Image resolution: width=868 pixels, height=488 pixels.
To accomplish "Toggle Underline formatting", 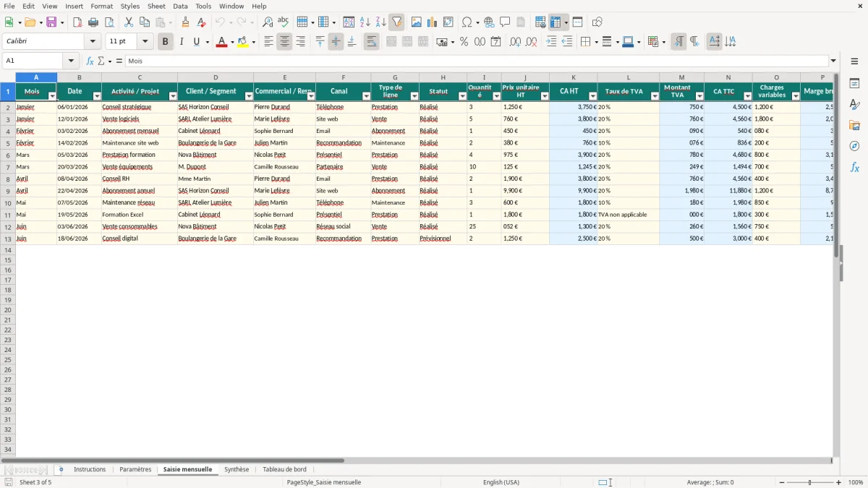I will [197, 42].
